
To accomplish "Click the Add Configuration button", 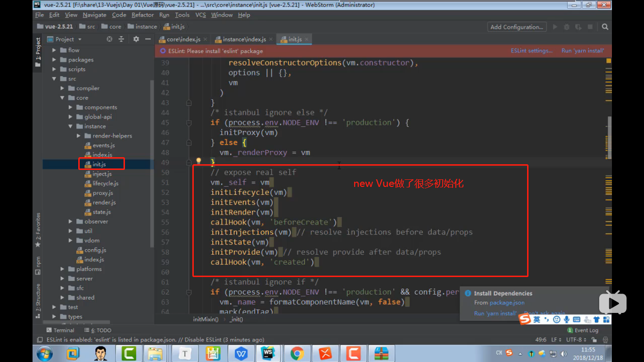I will point(517,27).
